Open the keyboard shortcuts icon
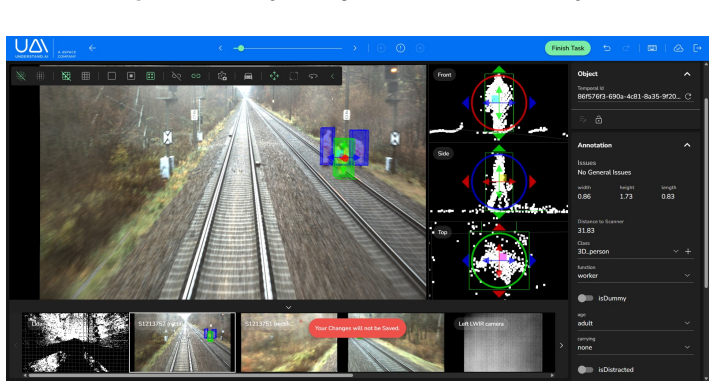Image resolution: width=715 pixels, height=387 pixels. 652,48
